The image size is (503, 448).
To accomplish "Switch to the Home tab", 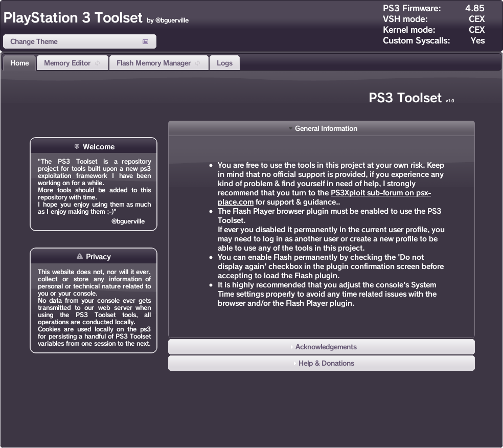I will coord(19,63).
